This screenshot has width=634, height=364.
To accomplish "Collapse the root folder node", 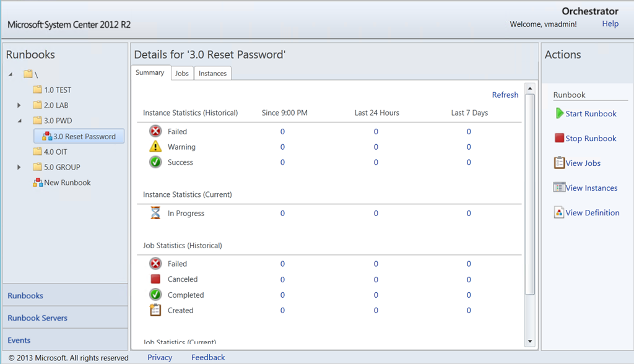I will point(11,74).
